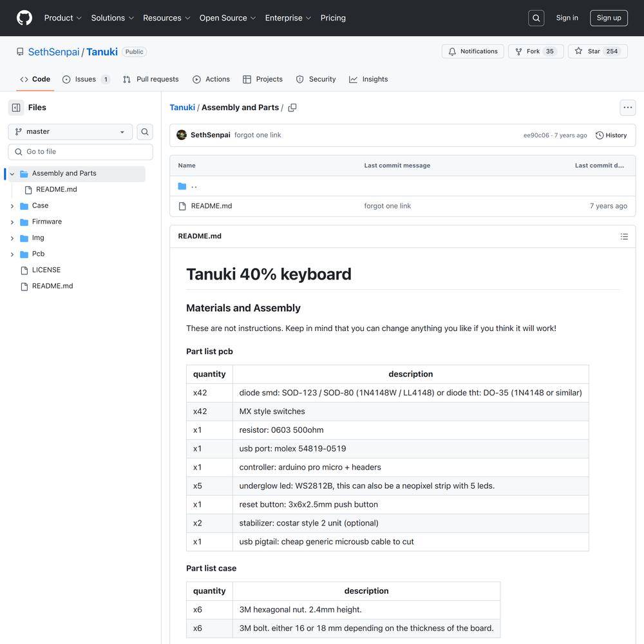Image resolution: width=644 pixels, height=644 pixels.
Task: Switch to the Actions tab
Action: tap(211, 79)
